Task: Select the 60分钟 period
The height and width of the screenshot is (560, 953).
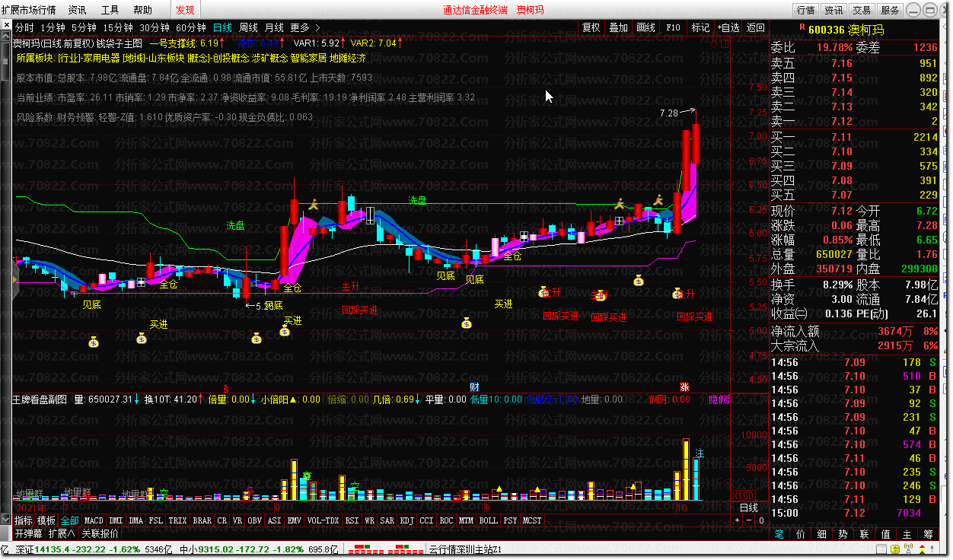Action: click(x=190, y=27)
